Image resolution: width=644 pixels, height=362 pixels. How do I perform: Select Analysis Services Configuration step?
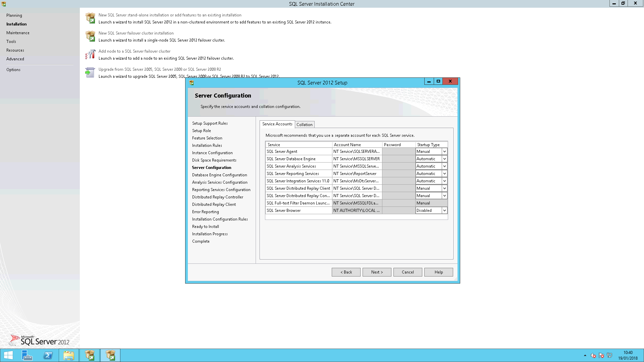(220, 182)
